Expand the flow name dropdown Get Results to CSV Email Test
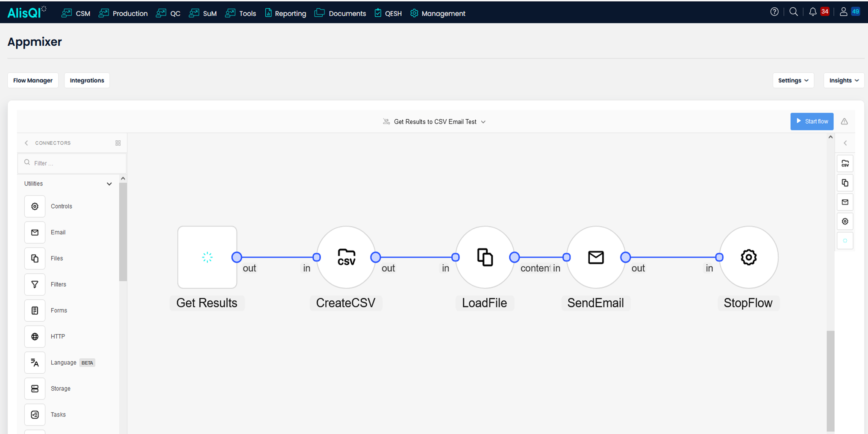The width and height of the screenshot is (868, 434). click(483, 121)
